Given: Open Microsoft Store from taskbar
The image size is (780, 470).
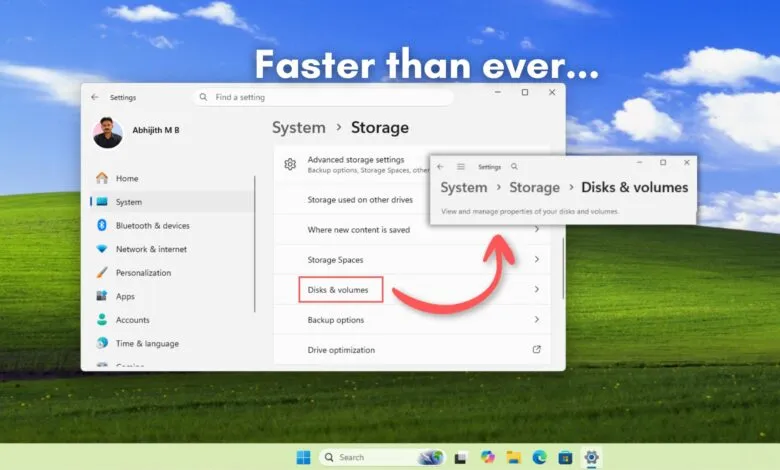Looking at the screenshot, I should coord(565,457).
